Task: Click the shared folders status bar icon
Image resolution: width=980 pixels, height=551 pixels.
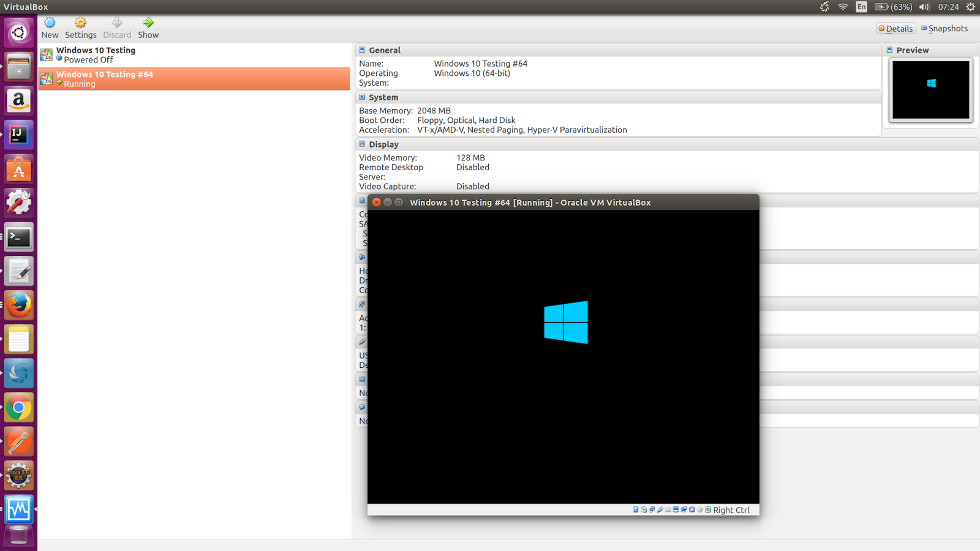Action: 667,509
